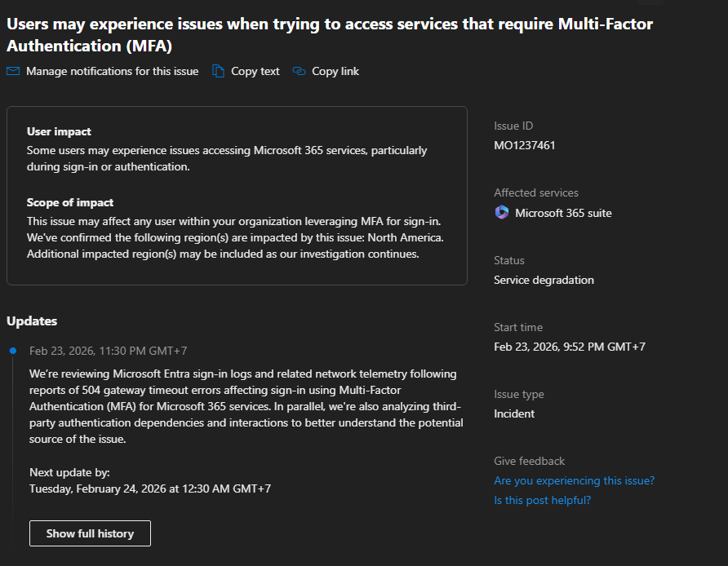Click the Updates section heading
728x566 pixels.
[32, 321]
